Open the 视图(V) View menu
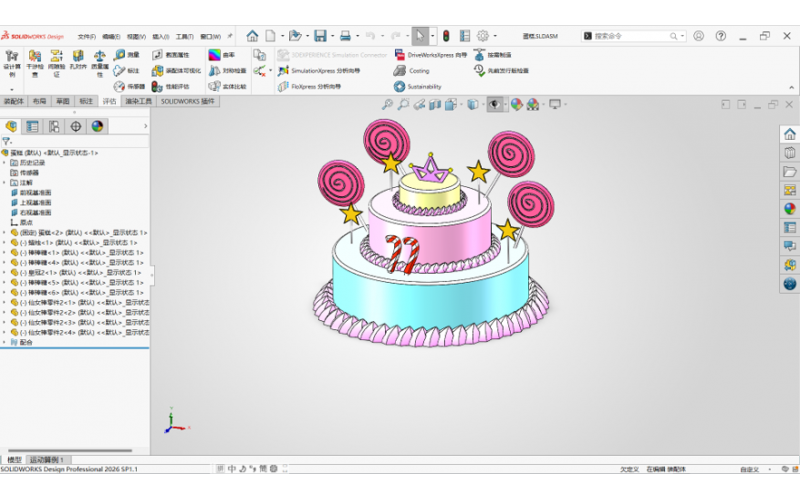Screen dimensions: 800x500 tap(136, 36)
